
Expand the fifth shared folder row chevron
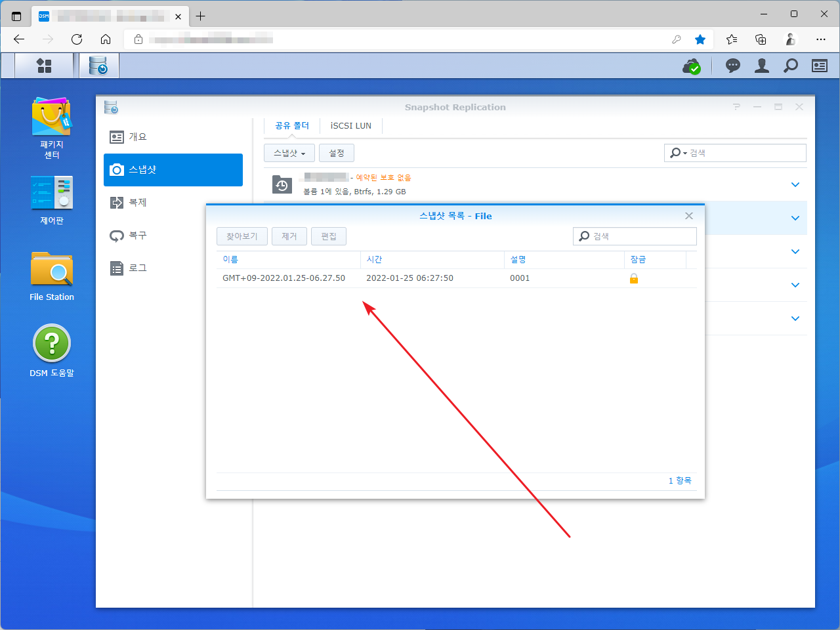795,319
